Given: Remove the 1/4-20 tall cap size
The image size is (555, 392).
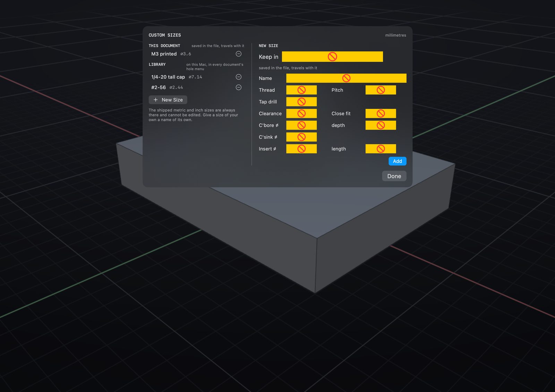Looking at the screenshot, I should pyautogui.click(x=239, y=77).
